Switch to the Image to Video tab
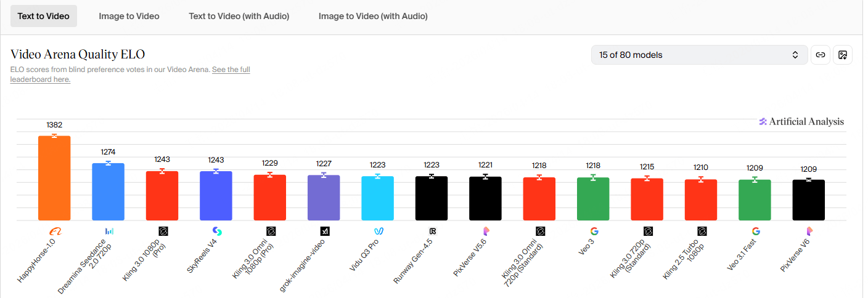The image size is (868, 298). click(x=129, y=16)
